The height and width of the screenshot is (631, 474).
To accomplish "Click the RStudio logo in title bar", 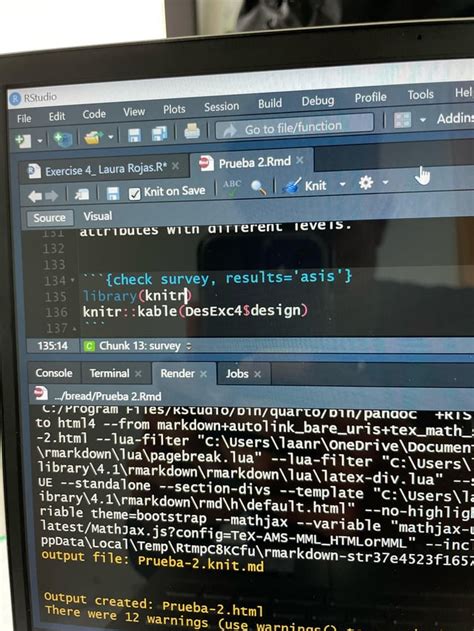I will click(x=15, y=99).
